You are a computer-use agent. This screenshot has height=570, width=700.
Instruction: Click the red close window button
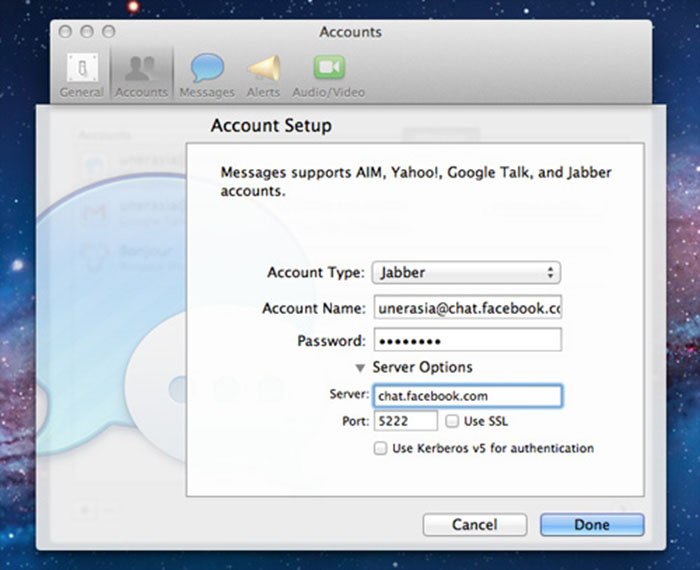[x=65, y=32]
